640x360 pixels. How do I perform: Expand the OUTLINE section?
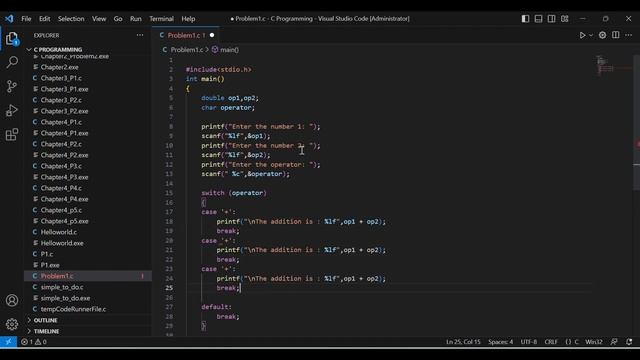[45, 320]
